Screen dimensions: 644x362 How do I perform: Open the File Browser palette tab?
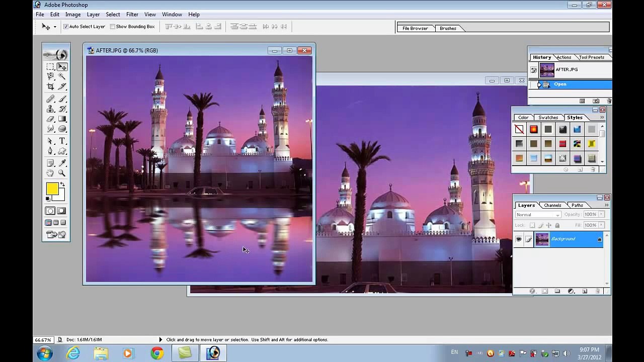click(x=415, y=28)
